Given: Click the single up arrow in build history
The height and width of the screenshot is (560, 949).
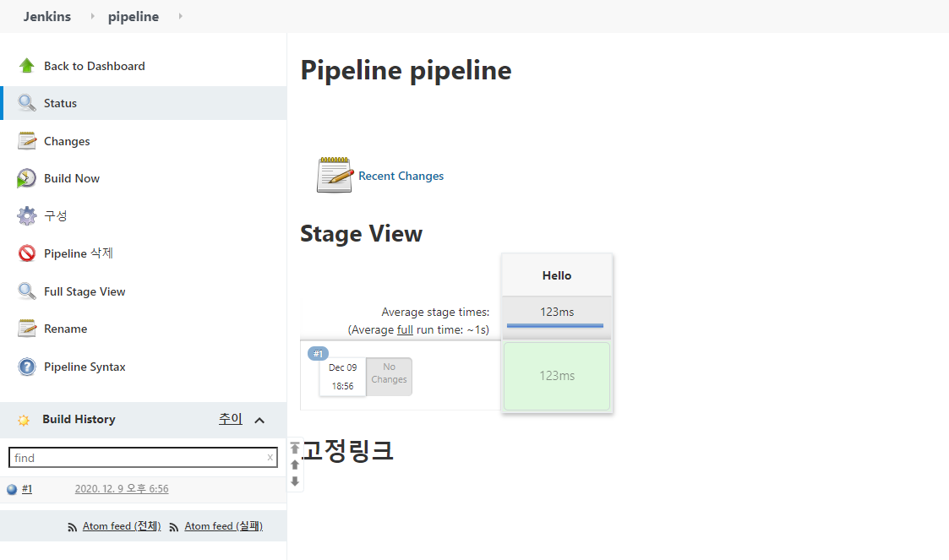Looking at the screenshot, I should point(295,465).
